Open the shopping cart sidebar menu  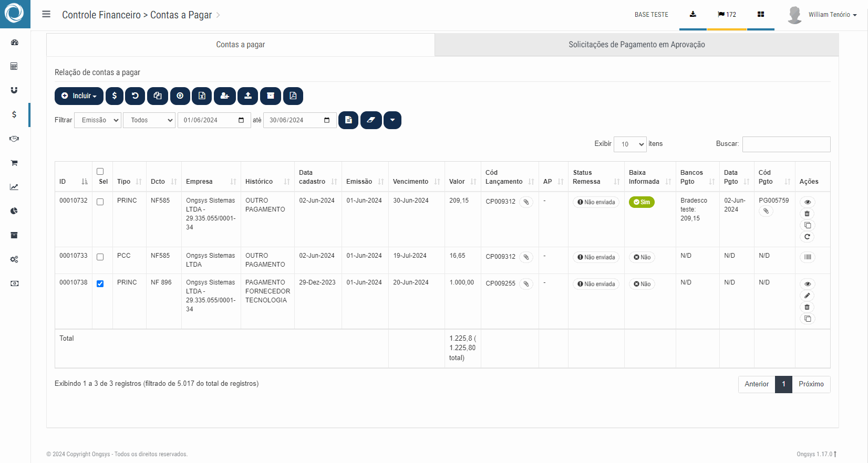[x=14, y=163]
